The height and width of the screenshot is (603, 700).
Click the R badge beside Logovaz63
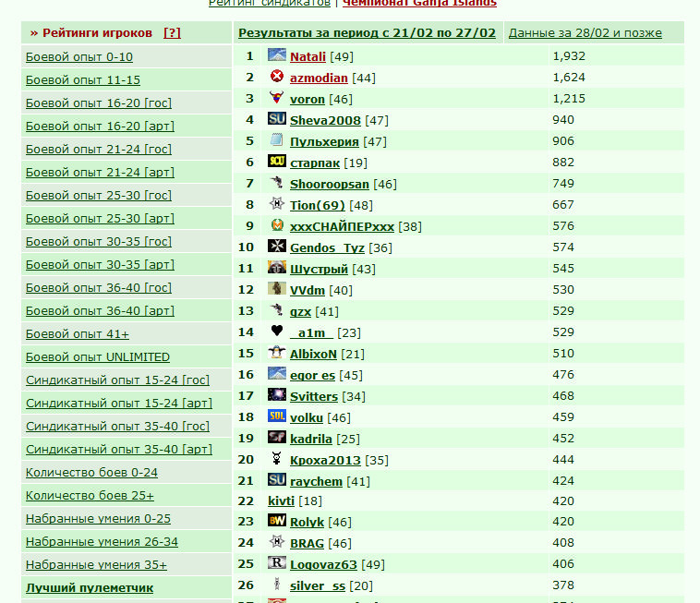pos(277,562)
